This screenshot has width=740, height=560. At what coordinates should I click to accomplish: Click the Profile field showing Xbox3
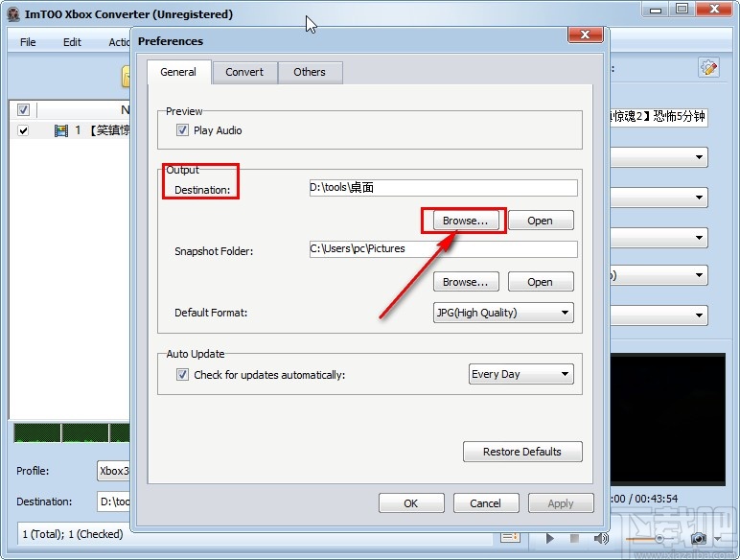coord(114,471)
